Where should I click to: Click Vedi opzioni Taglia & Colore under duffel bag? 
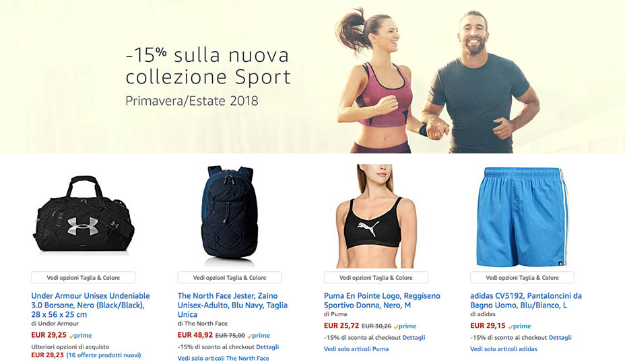(x=84, y=278)
